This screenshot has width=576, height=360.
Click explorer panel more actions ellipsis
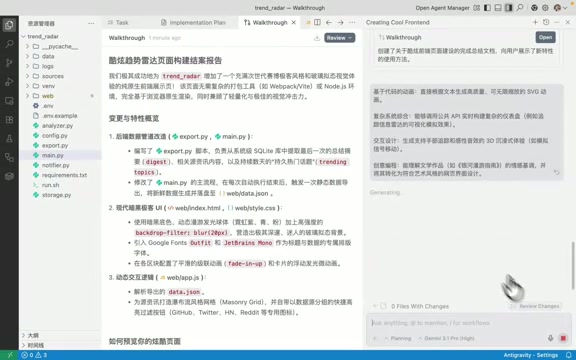pos(91,23)
